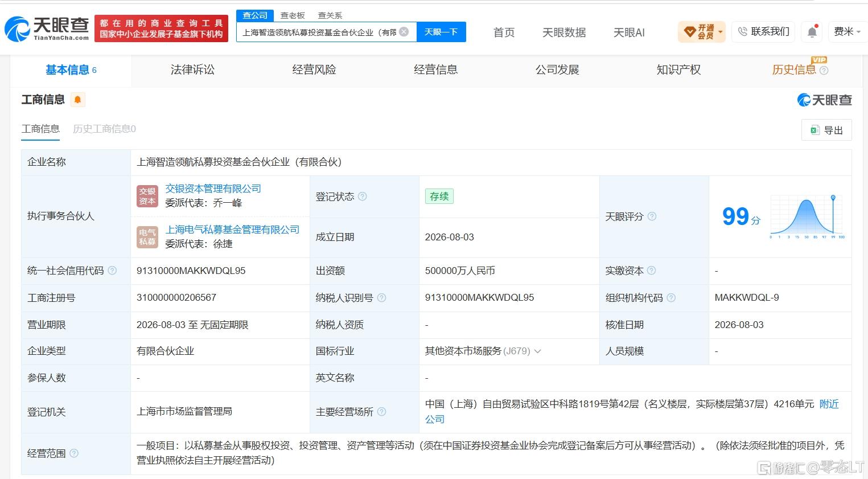Select organization code MAKKWDQL-9

(747, 297)
